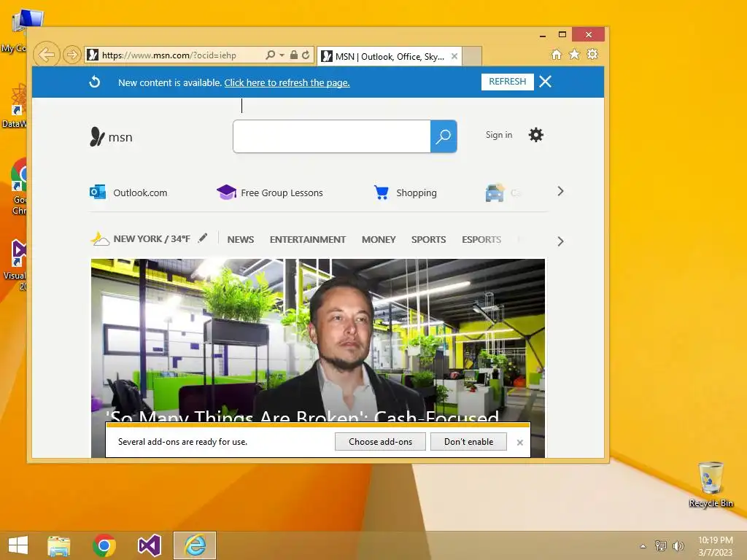Click the Home icon in Internet Explorer

coord(557,54)
